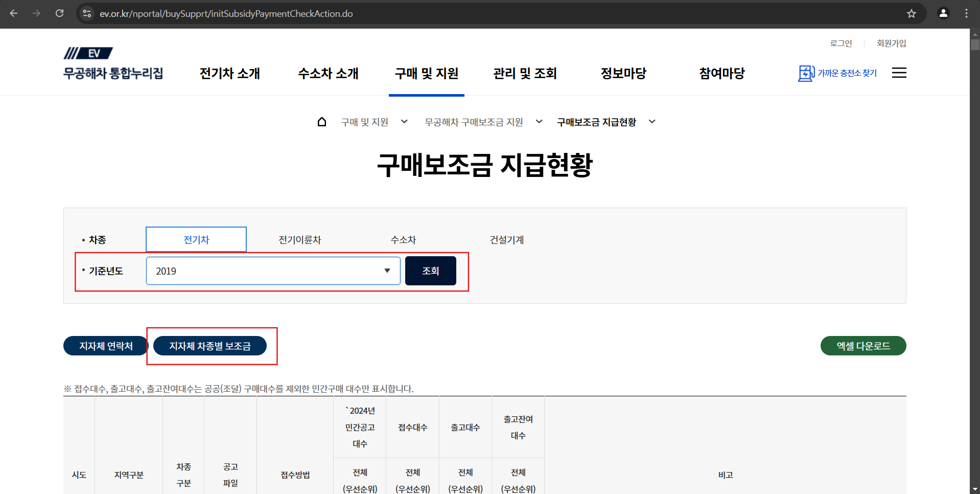
Task: Click the 엑셀 다운로드 button
Action: 864,346
